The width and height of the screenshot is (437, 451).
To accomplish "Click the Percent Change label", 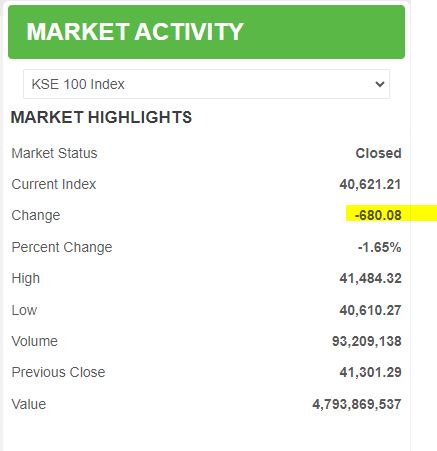I will 62,247.
